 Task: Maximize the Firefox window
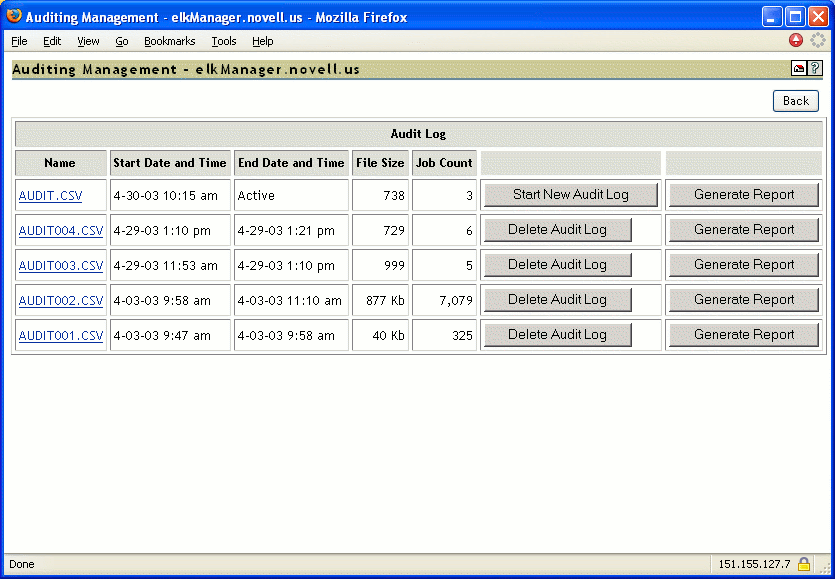[795, 17]
